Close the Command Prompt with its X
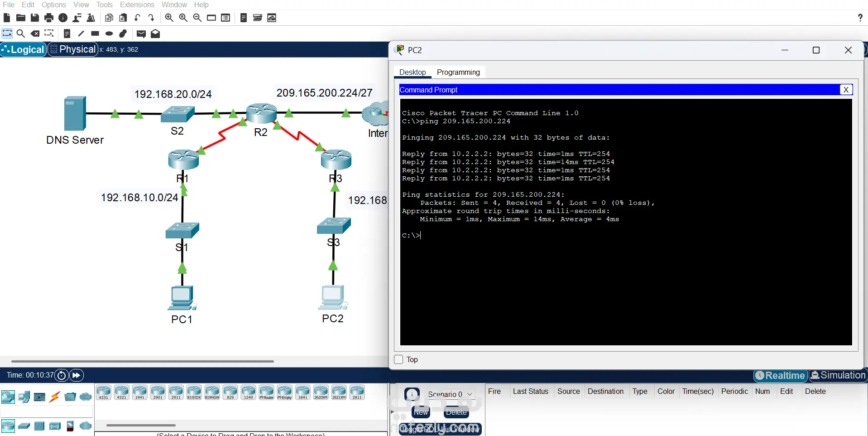This screenshot has height=436, width=868. [x=846, y=90]
